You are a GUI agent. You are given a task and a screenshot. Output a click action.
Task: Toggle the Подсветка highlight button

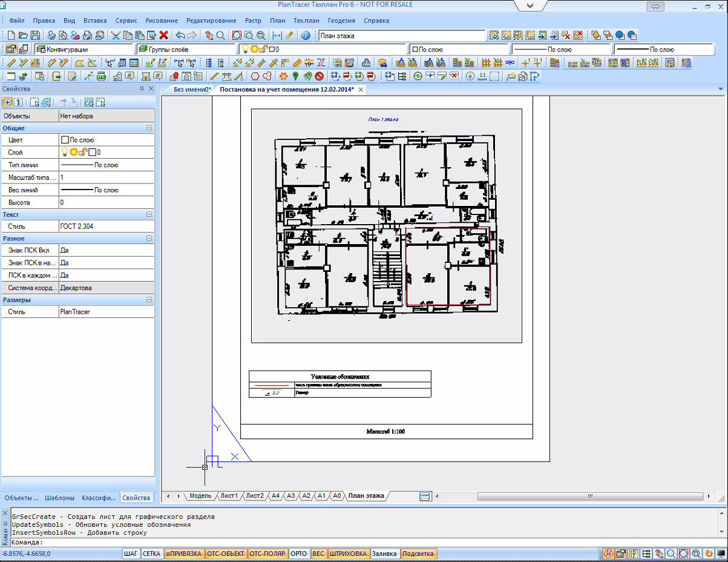pos(418,554)
